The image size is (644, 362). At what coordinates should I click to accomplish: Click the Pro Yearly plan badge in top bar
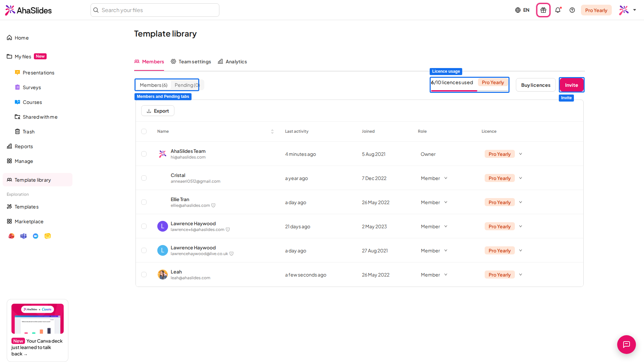pyautogui.click(x=596, y=10)
